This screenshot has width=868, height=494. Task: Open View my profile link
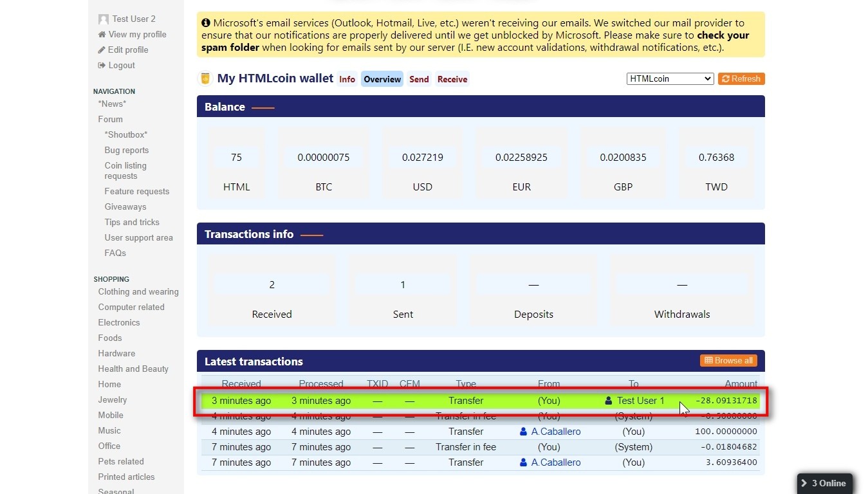point(137,35)
